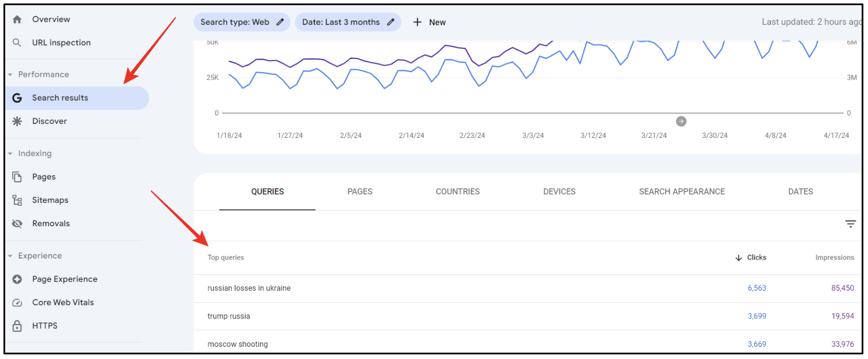
Task: Click the Removals crossed-eye icon
Action: (17, 223)
